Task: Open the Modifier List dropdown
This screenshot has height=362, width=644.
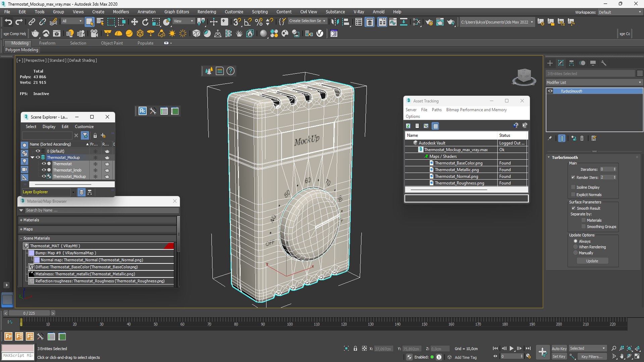Action: (594, 82)
